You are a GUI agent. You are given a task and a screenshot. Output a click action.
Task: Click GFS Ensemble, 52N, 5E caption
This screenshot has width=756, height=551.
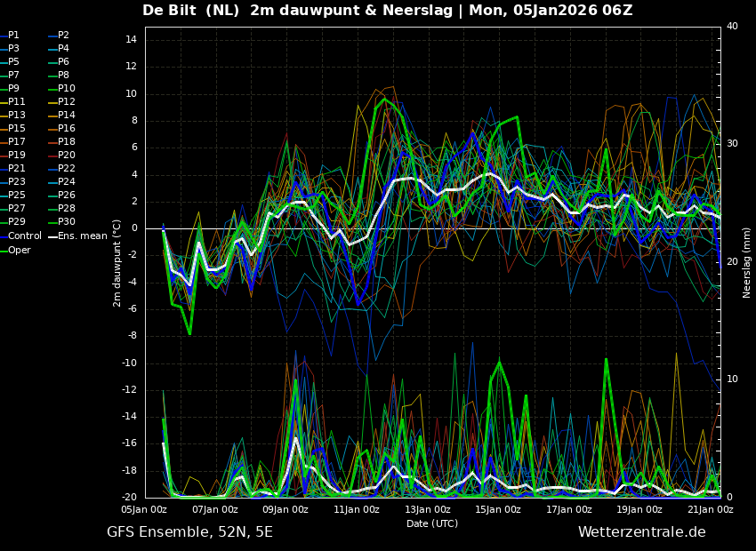pyautogui.click(x=189, y=532)
